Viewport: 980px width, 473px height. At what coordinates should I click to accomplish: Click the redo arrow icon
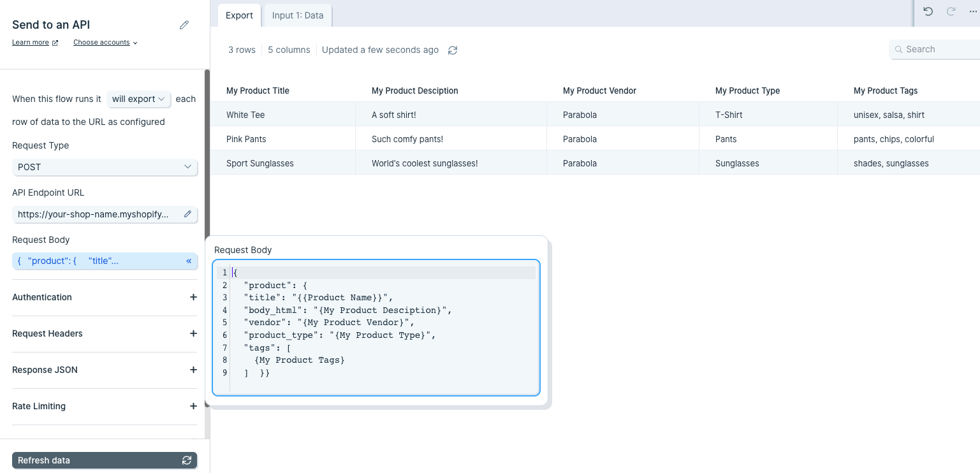[951, 11]
